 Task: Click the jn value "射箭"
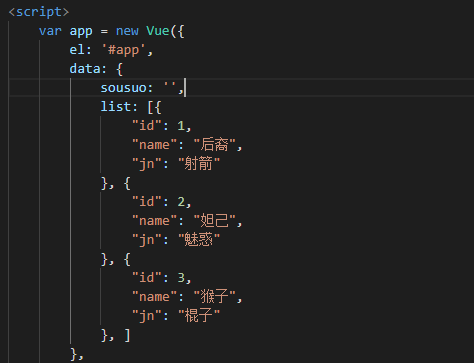(x=199, y=164)
